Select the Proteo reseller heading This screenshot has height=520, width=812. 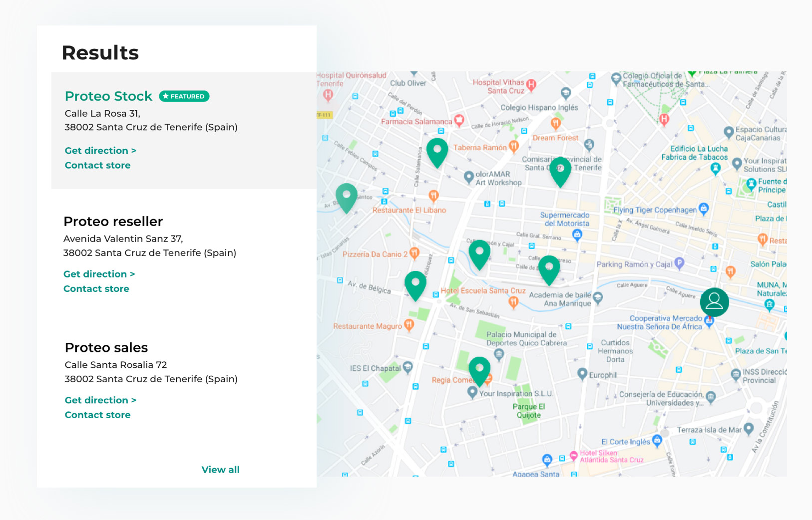click(x=113, y=222)
